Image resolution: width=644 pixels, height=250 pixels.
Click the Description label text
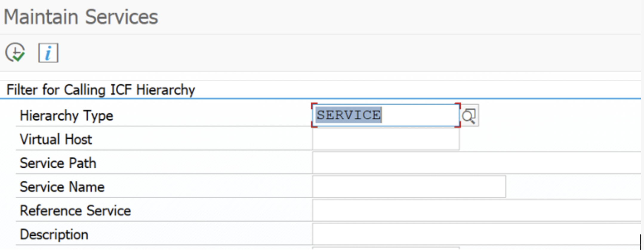tap(54, 235)
